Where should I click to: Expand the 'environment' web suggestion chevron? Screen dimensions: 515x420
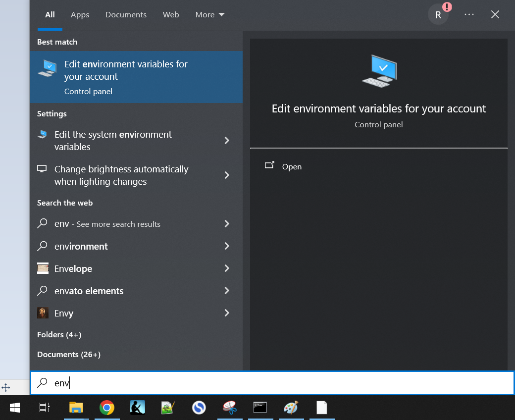click(227, 246)
